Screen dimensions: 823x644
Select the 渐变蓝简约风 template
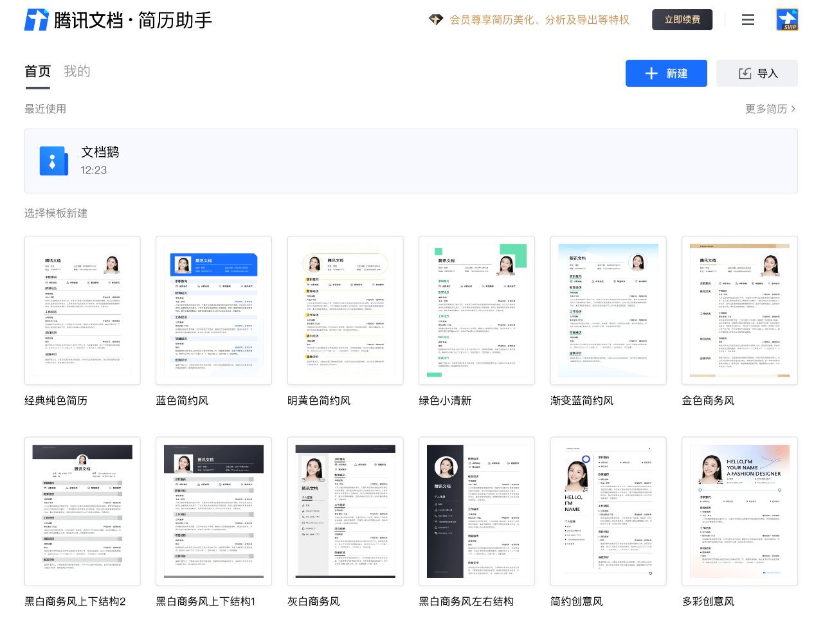click(608, 310)
